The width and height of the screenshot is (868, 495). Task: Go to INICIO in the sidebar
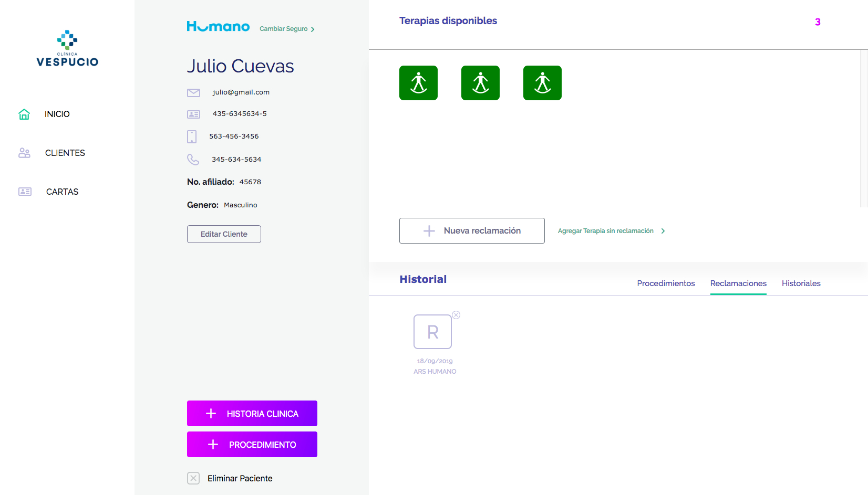coord(57,114)
